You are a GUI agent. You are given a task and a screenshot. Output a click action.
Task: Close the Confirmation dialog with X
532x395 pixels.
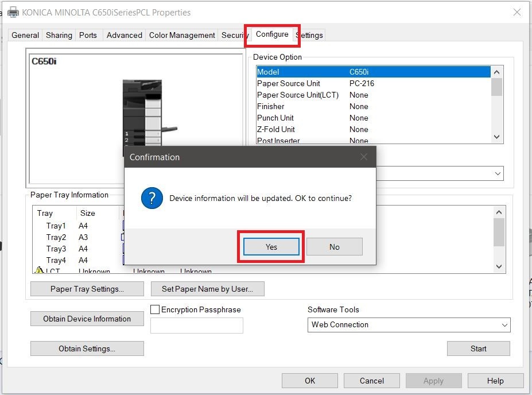(x=364, y=157)
